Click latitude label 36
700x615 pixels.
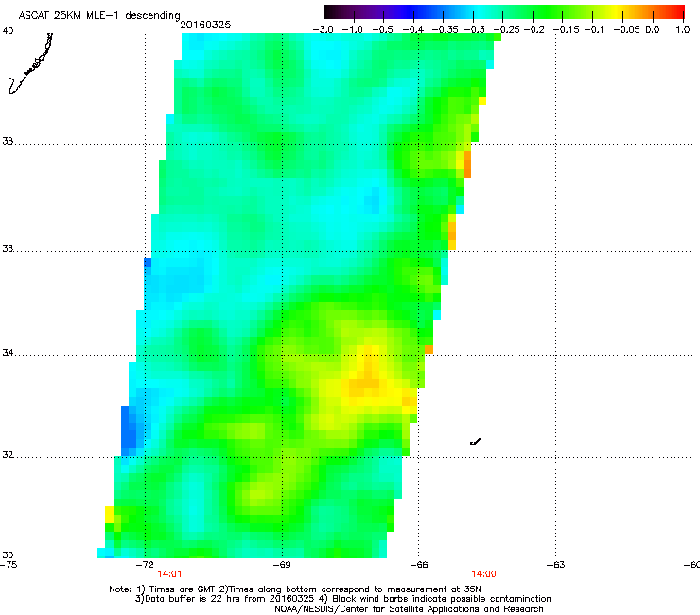tap(8, 248)
